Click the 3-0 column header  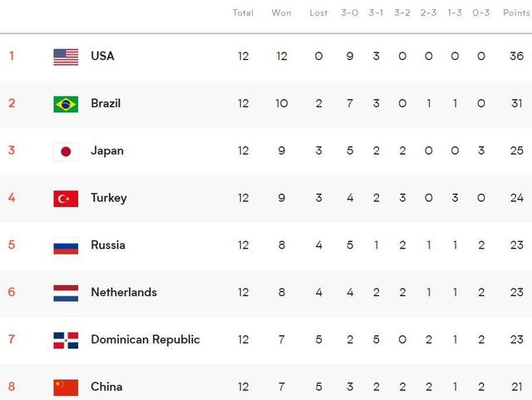(x=350, y=13)
